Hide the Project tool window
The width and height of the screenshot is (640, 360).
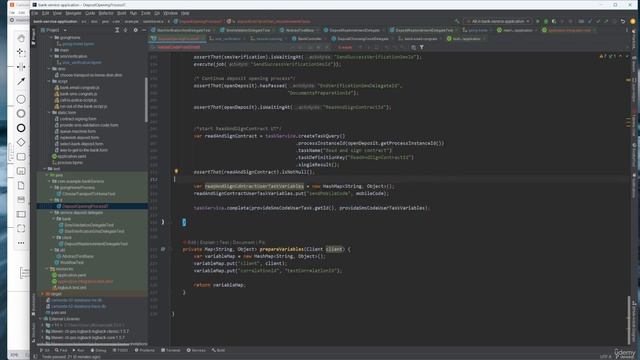pos(144,30)
